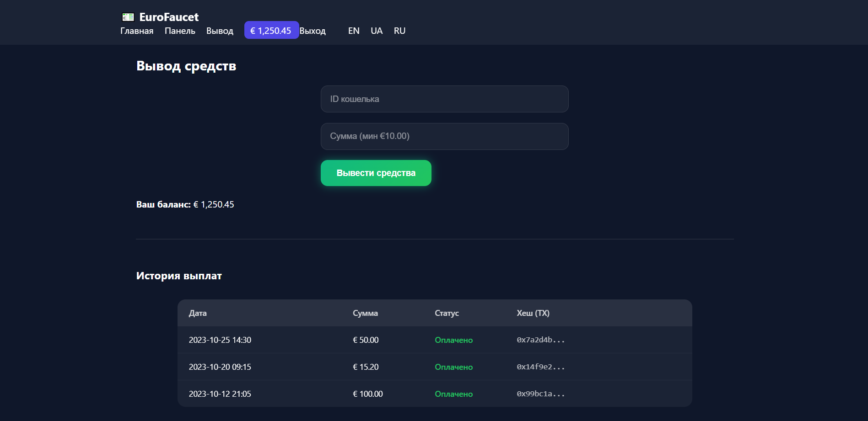Select Вывод in the navigation bar
Screen dimensions: 868x421
220,31
